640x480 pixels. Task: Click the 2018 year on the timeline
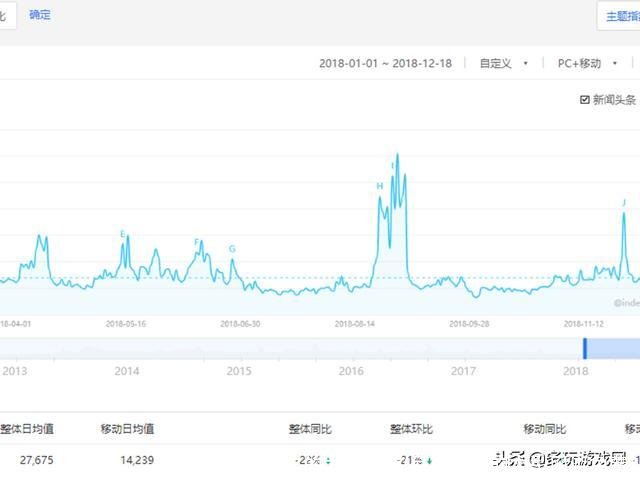click(576, 371)
